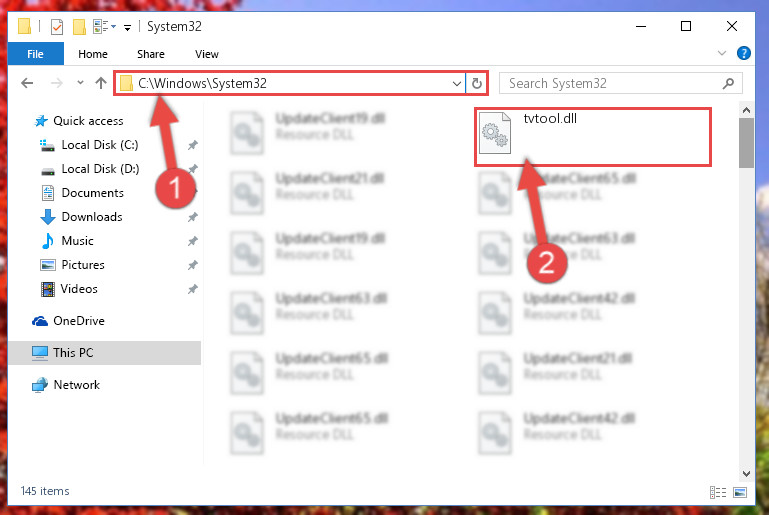Open the File menu
Image resolution: width=769 pixels, height=515 pixels.
35,53
